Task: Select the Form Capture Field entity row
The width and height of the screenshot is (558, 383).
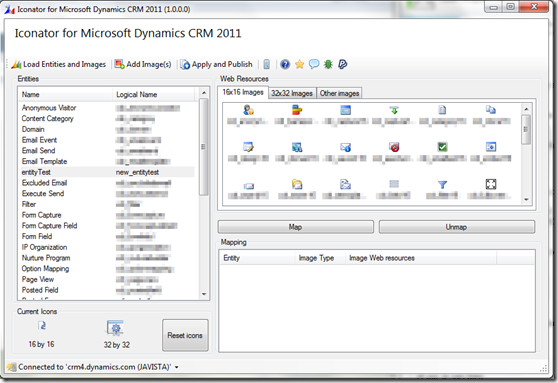Action: pyautogui.click(x=107, y=226)
